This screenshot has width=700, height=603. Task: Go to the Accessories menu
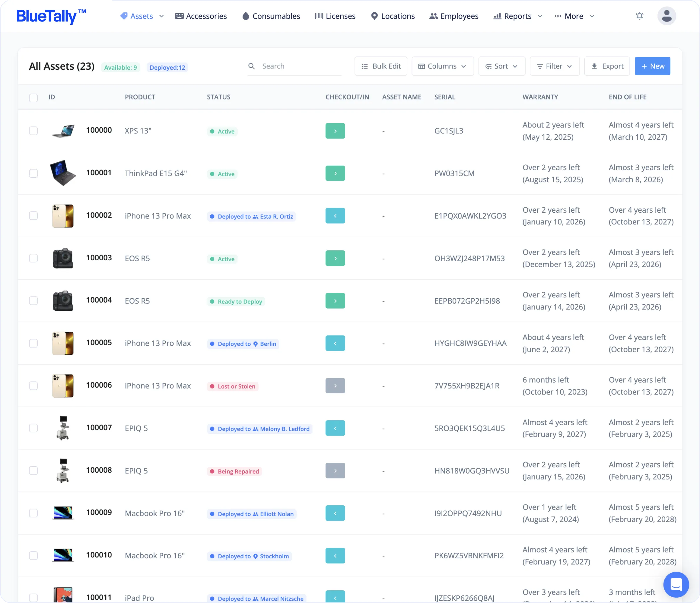[x=201, y=16]
